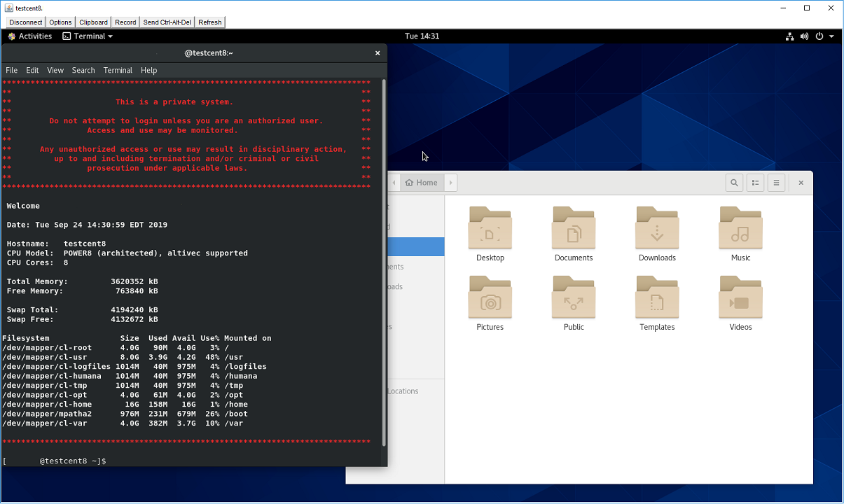Click the Refresh button

[210, 22]
